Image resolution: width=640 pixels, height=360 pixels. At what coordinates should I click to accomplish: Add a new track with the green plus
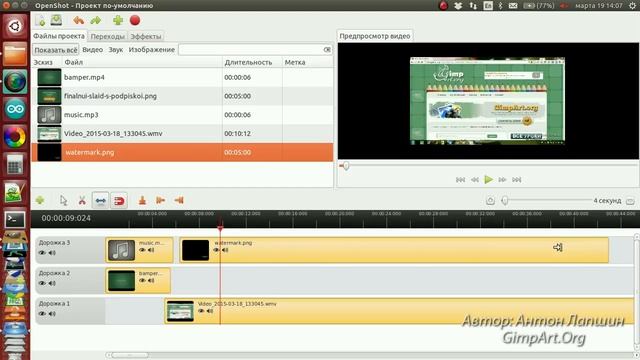(40, 200)
